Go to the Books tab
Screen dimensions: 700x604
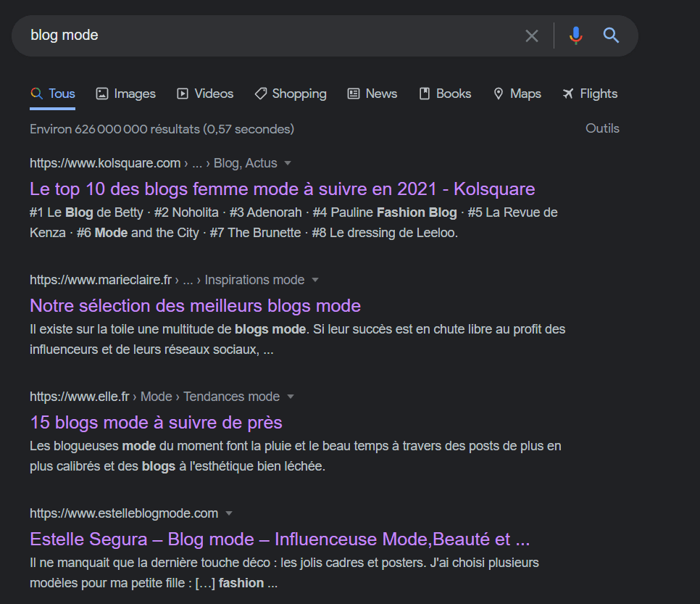click(x=445, y=94)
